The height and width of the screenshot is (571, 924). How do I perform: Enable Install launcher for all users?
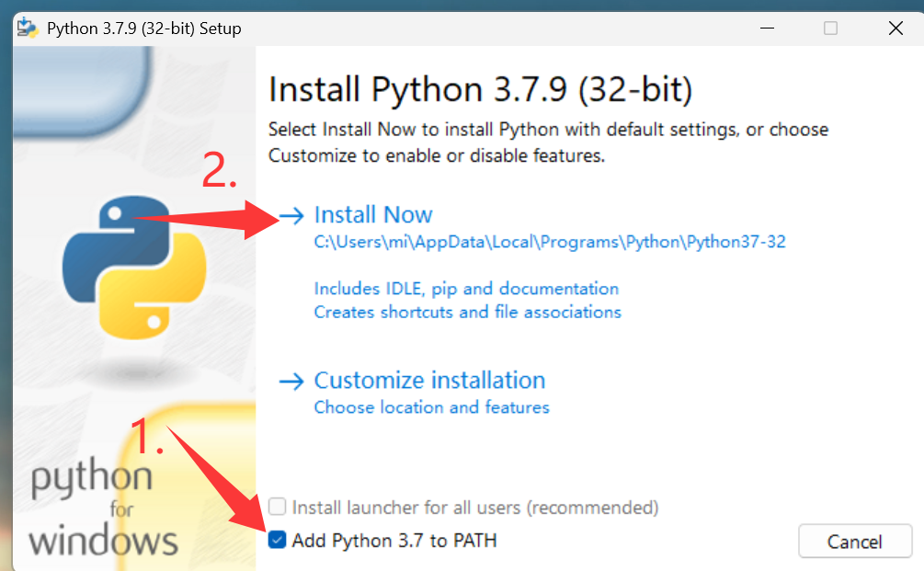[279, 508]
